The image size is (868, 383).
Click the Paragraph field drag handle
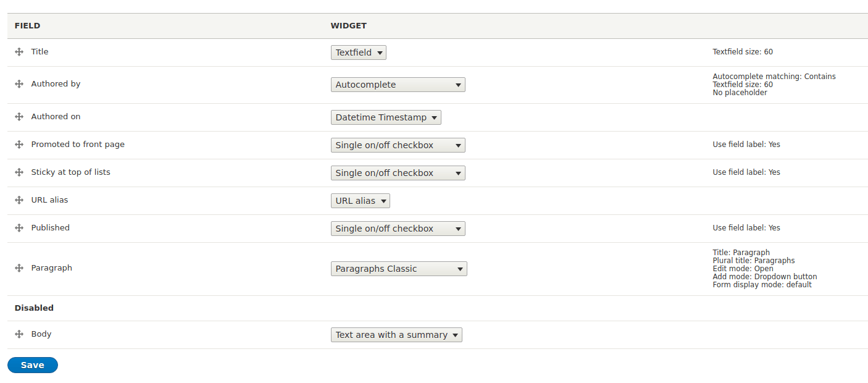(19, 267)
